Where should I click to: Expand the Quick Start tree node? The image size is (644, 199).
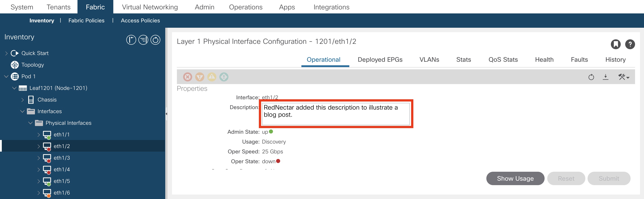click(6, 53)
